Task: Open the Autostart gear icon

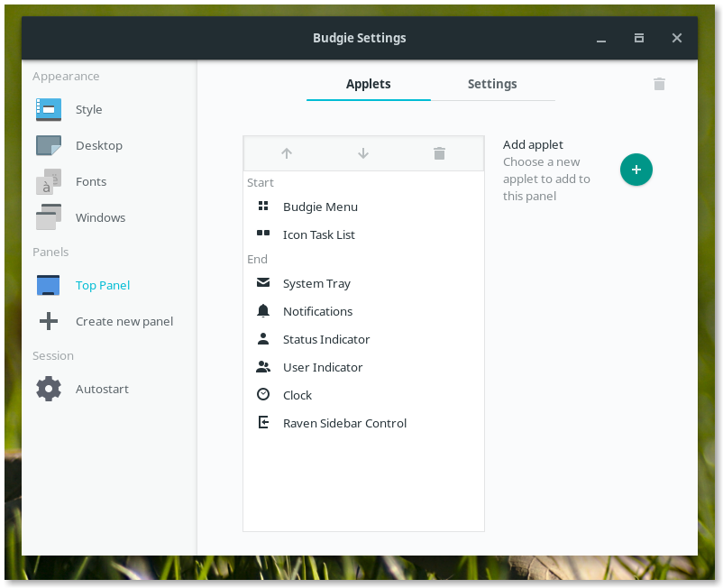Action: [49, 389]
